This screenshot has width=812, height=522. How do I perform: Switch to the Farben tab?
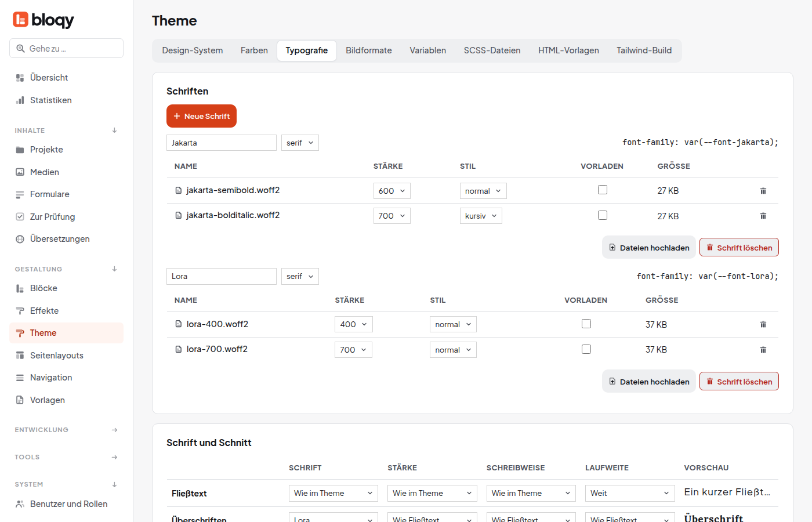(254, 50)
